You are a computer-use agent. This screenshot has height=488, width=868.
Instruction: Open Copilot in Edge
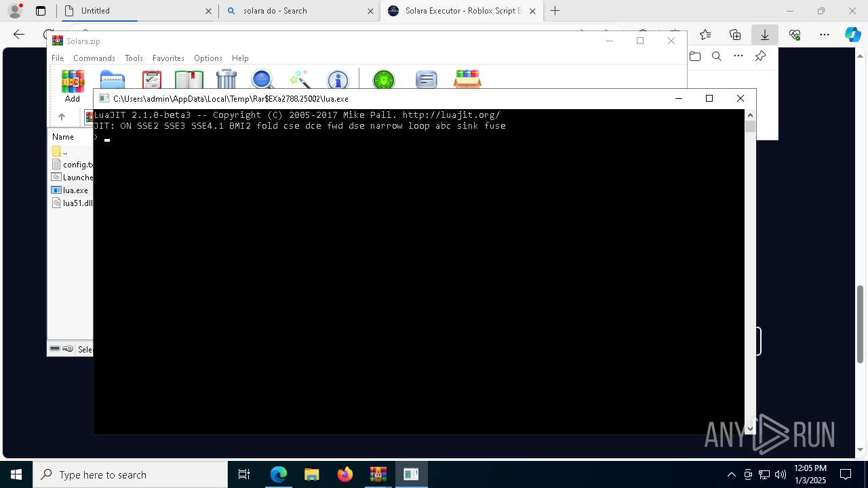pos(852,35)
